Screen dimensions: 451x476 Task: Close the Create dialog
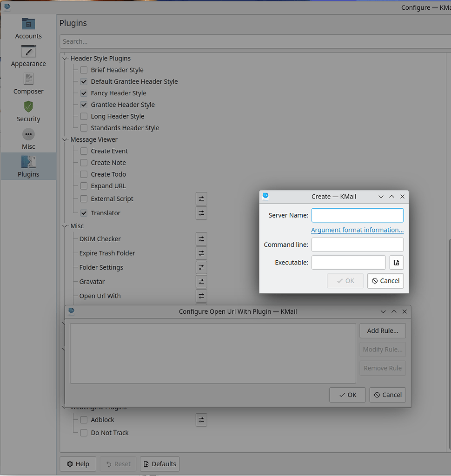[402, 197]
